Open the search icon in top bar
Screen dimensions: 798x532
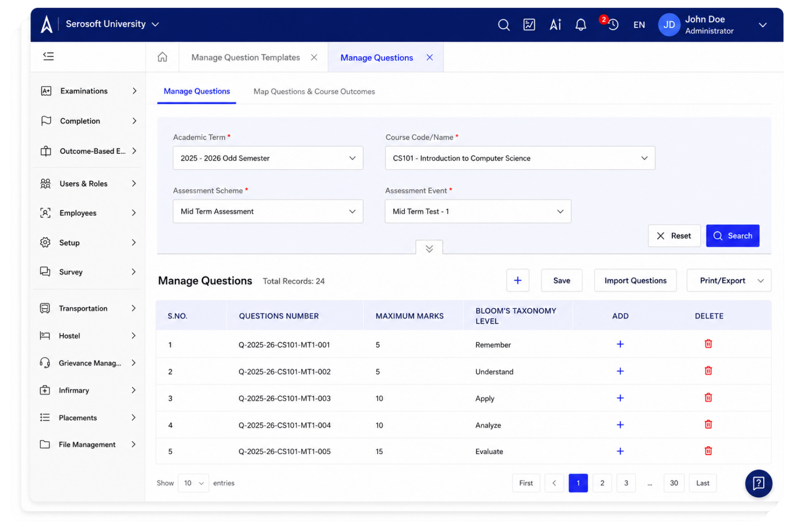(503, 25)
